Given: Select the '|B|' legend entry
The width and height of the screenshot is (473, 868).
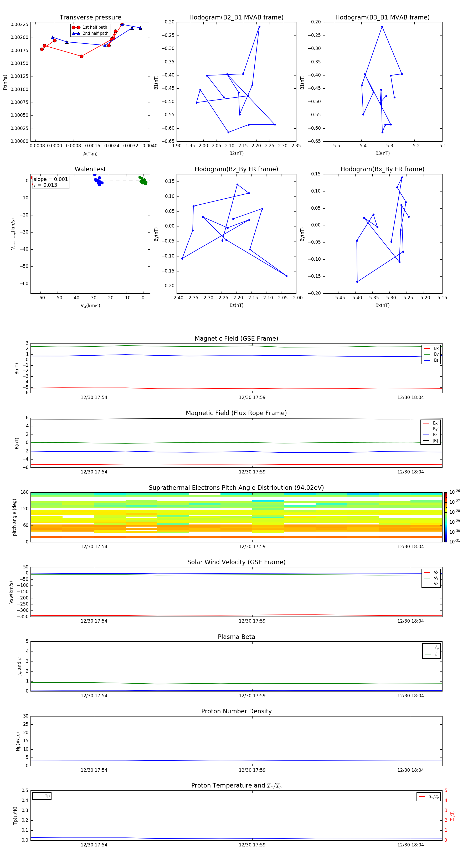Looking at the screenshot, I should pyautogui.click(x=431, y=441).
